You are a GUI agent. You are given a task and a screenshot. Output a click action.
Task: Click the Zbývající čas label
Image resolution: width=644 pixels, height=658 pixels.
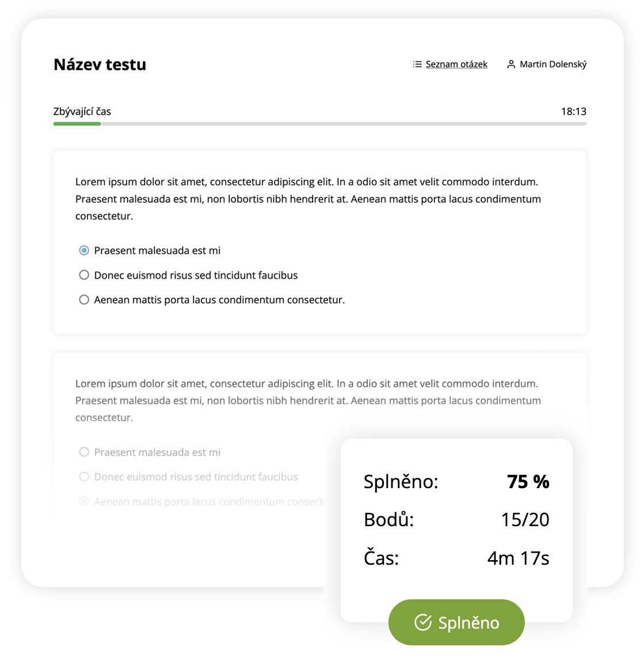[x=82, y=112]
